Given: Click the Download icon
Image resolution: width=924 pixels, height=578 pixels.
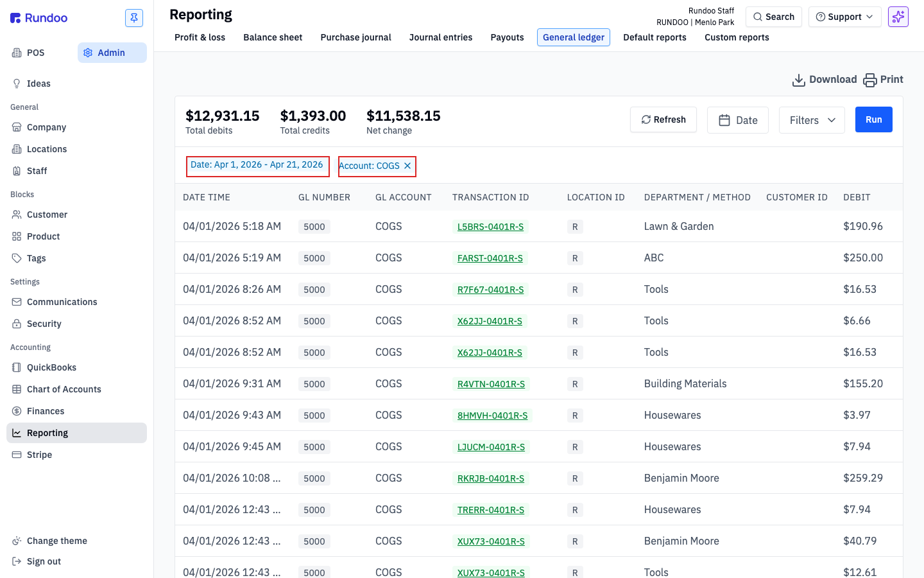Looking at the screenshot, I should 799,80.
